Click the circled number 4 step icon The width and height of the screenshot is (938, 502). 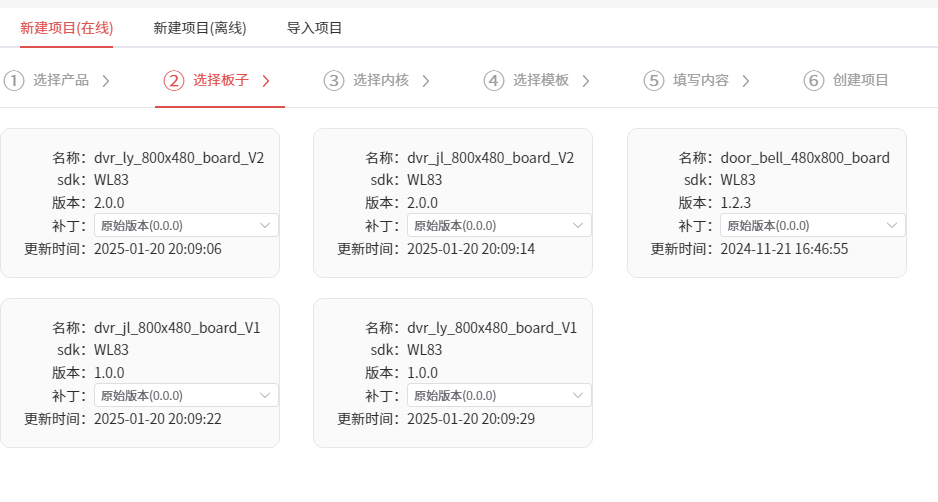pyautogui.click(x=494, y=81)
